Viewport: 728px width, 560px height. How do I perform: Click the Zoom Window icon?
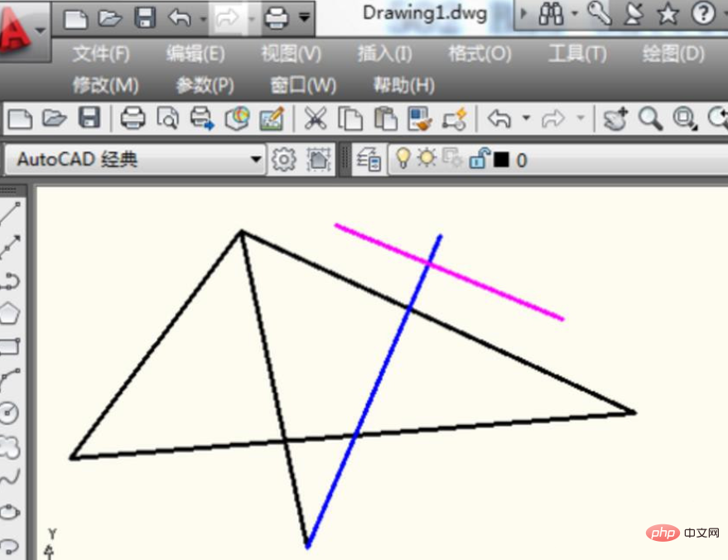685,118
